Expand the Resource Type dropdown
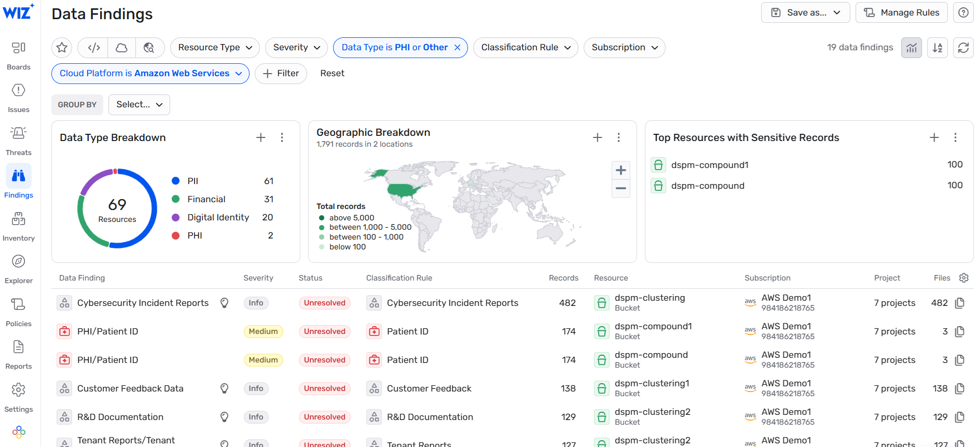This screenshot has height=447, width=980. (215, 48)
